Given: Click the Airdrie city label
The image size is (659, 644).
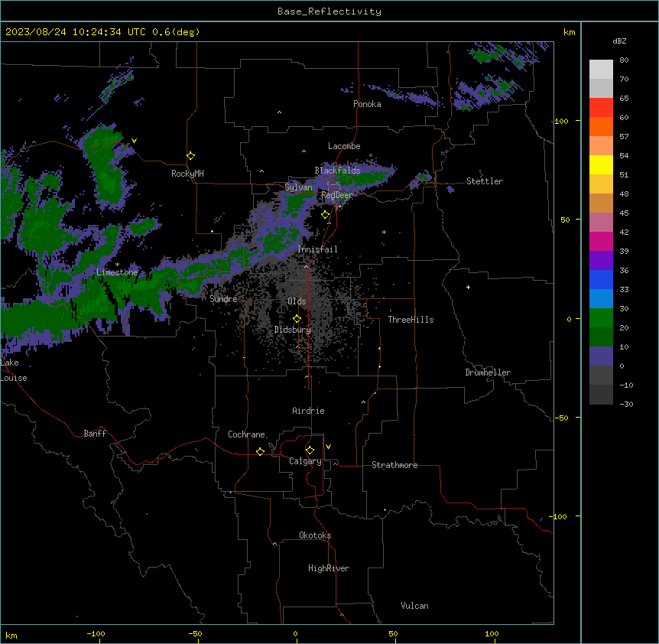Looking at the screenshot, I should (x=308, y=411).
